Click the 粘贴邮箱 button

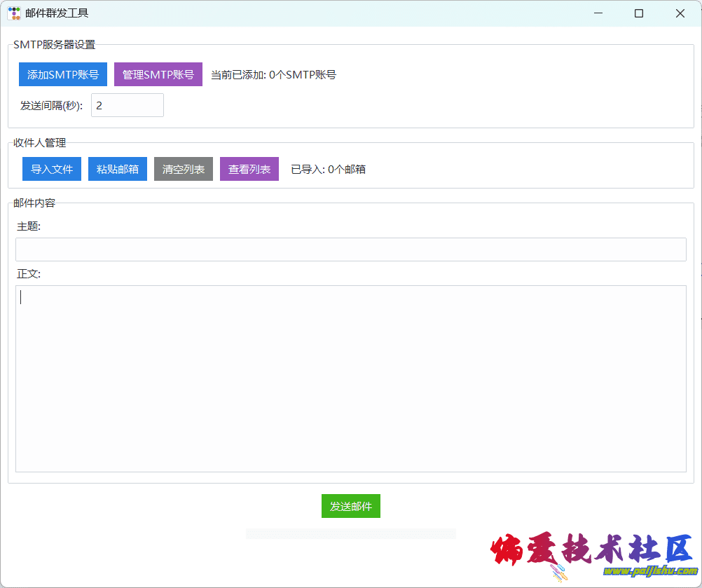point(117,169)
